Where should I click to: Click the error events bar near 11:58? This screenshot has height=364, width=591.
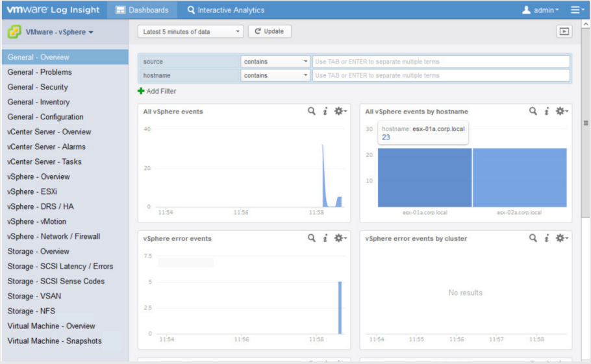(x=340, y=308)
